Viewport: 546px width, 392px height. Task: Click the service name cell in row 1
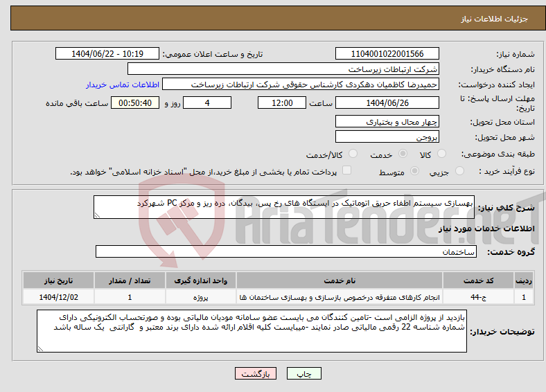(340, 297)
